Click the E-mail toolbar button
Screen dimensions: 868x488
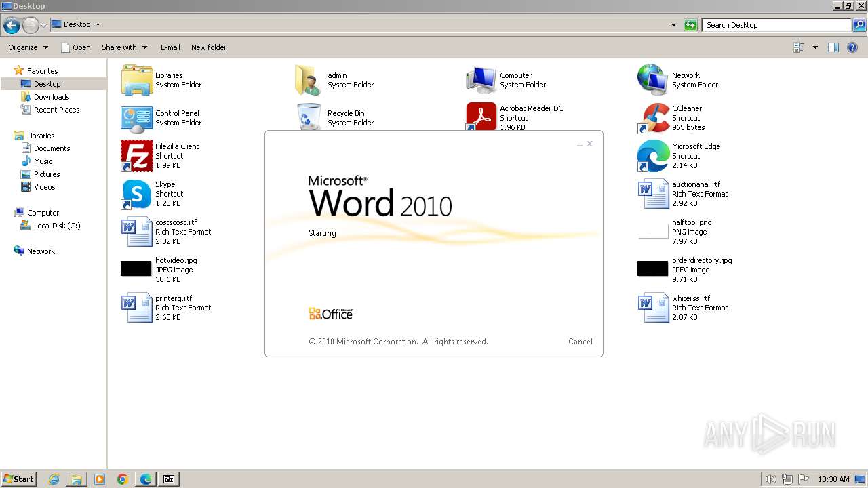(x=170, y=47)
